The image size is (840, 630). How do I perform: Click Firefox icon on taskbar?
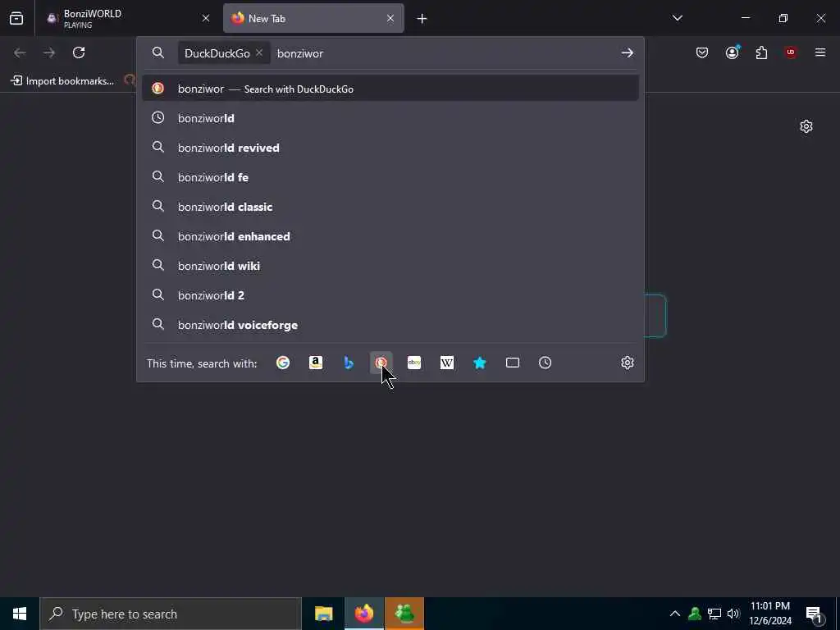tap(363, 614)
